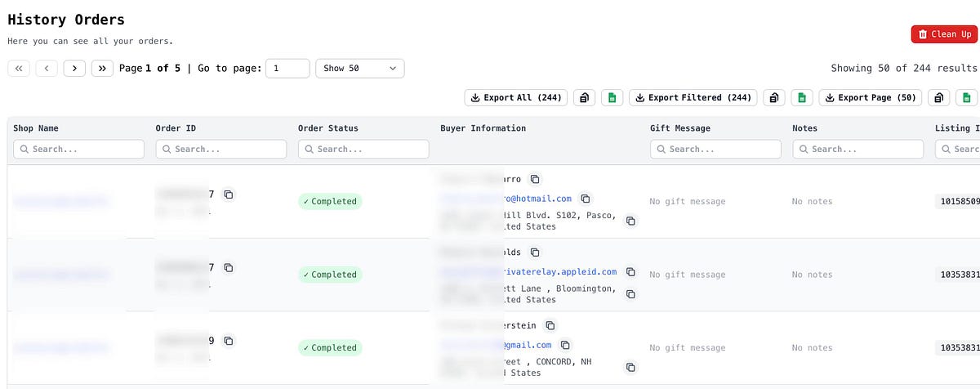Copy the third row's order ID
The width and height of the screenshot is (980, 389).
[x=229, y=341]
